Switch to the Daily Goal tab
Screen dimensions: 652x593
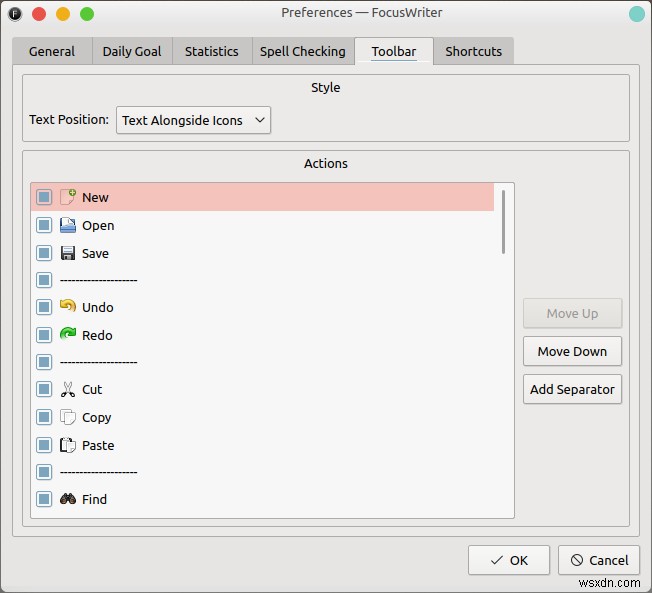coord(132,51)
